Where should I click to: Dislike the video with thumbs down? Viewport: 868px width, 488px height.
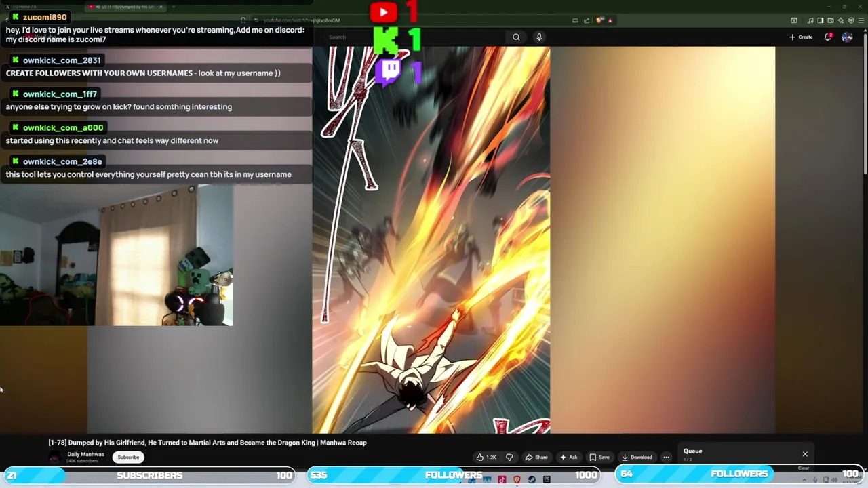pos(509,457)
